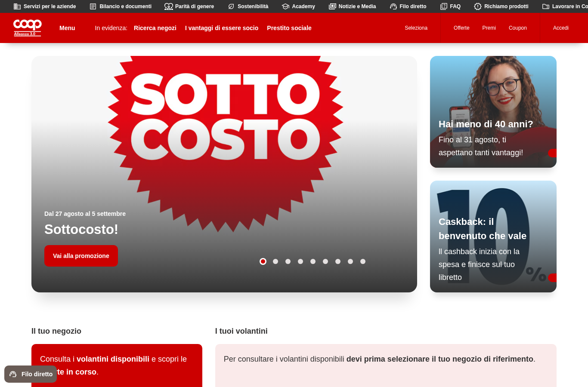Switch to the ninth carousel slide dot

[363, 261]
